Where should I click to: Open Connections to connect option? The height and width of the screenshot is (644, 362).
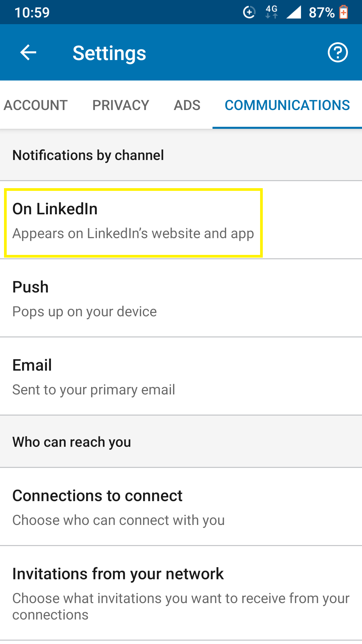coord(181,507)
